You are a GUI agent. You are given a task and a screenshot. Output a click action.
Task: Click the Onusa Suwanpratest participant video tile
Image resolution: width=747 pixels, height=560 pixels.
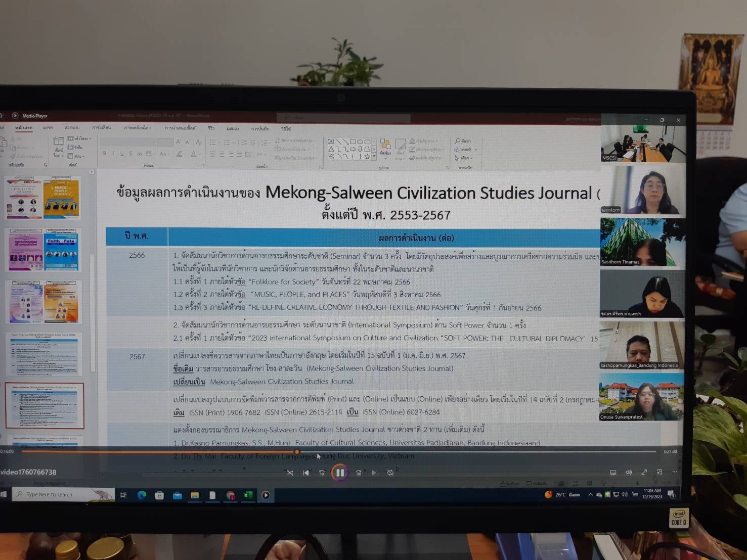[641, 397]
